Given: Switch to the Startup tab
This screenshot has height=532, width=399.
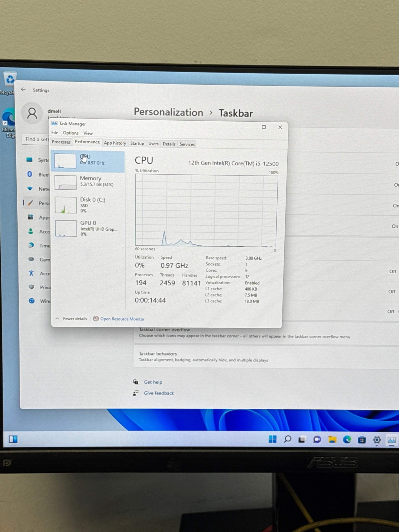Looking at the screenshot, I should pyautogui.click(x=137, y=143).
